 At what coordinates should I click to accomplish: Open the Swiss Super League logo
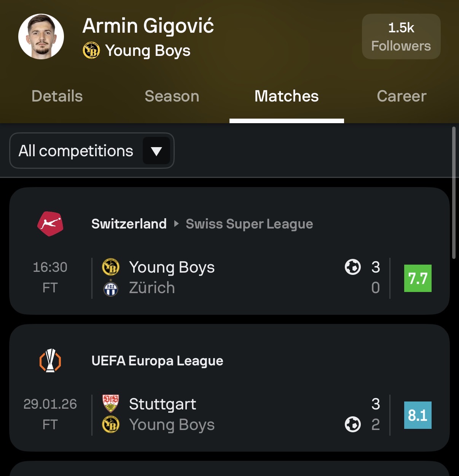[x=50, y=224]
